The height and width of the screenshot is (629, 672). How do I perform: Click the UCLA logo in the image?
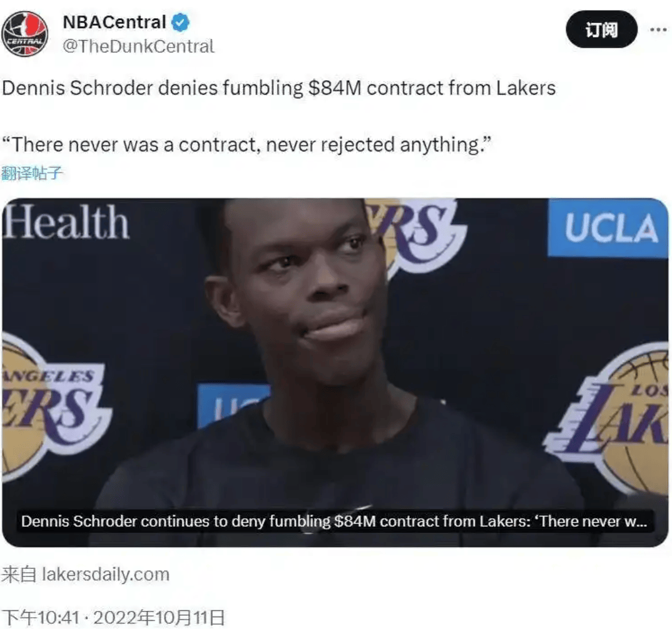coord(608,228)
